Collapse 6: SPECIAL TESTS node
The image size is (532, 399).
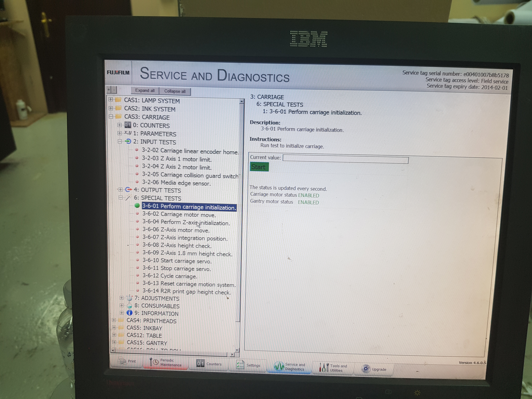click(121, 198)
